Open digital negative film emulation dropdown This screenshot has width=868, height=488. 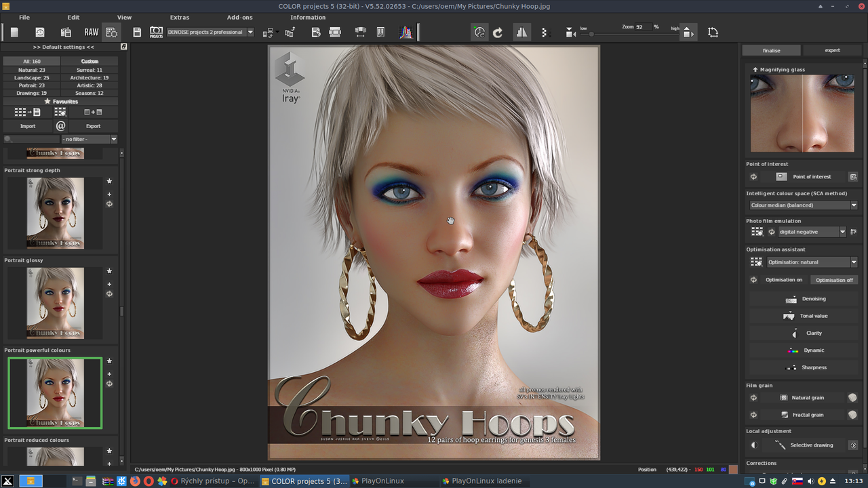point(812,232)
